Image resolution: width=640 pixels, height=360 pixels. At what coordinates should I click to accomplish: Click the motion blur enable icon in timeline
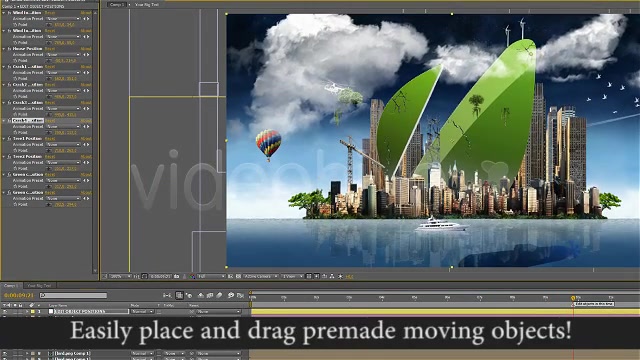coord(219,295)
